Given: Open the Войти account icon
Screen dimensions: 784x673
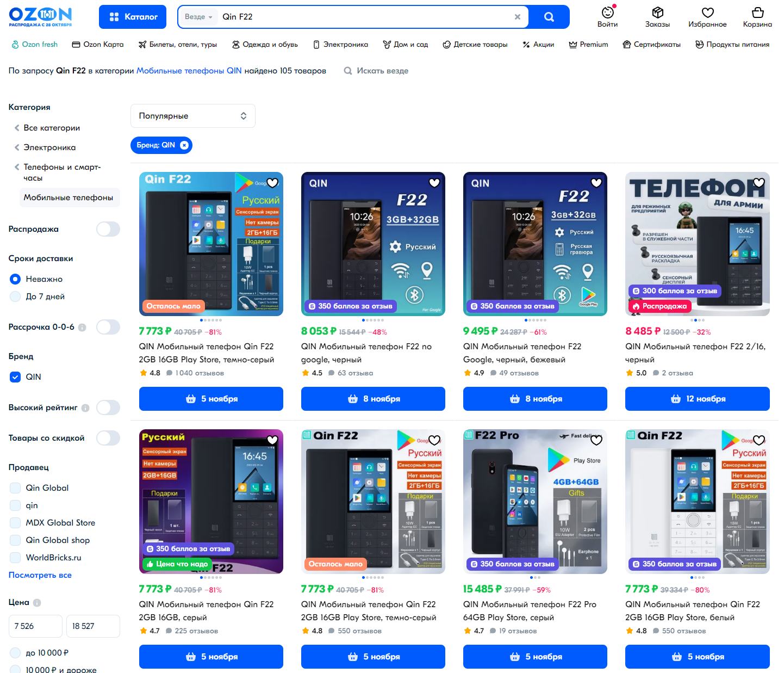Looking at the screenshot, I should [x=607, y=17].
